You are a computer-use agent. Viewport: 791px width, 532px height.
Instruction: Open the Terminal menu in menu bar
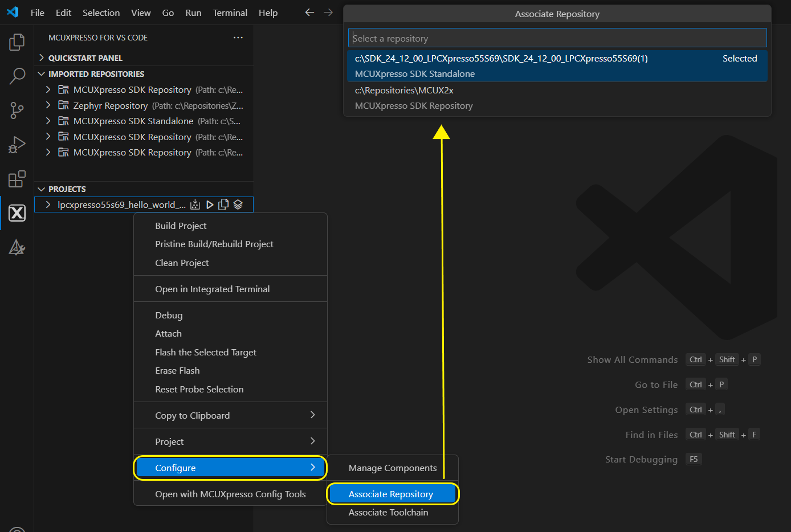pyautogui.click(x=230, y=13)
